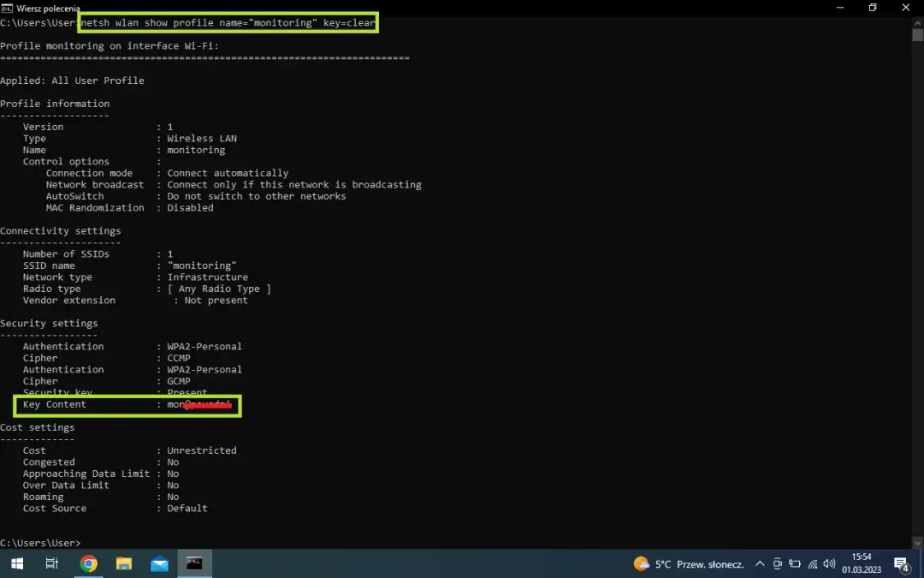Click the Key Content line in output
The width and height of the screenshot is (924, 578).
pos(55,404)
